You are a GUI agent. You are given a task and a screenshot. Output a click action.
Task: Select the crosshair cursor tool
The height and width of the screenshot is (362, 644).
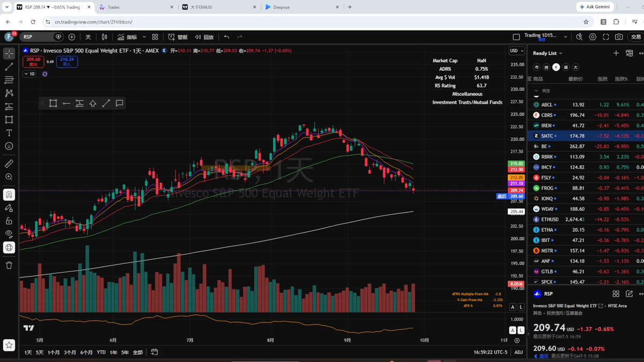coord(9,54)
